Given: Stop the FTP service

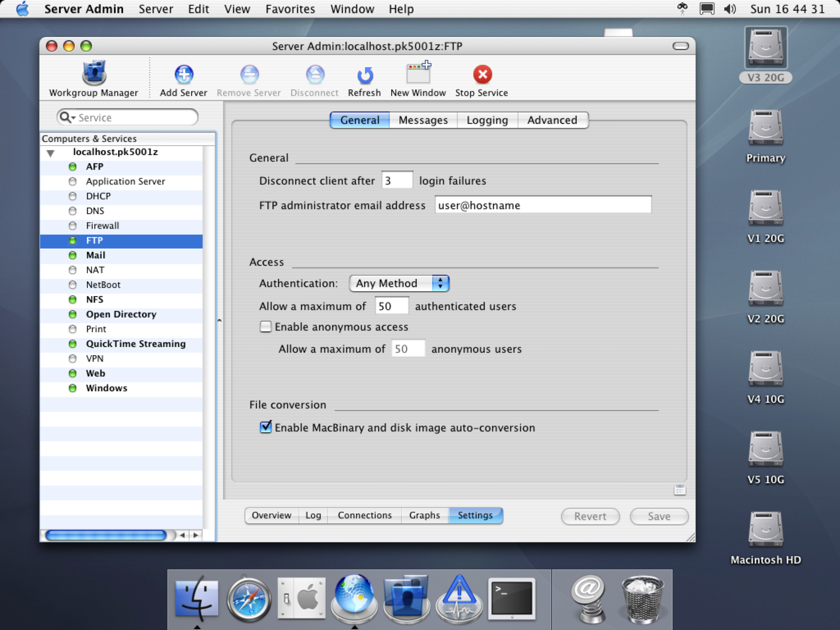Looking at the screenshot, I should 482,80.
